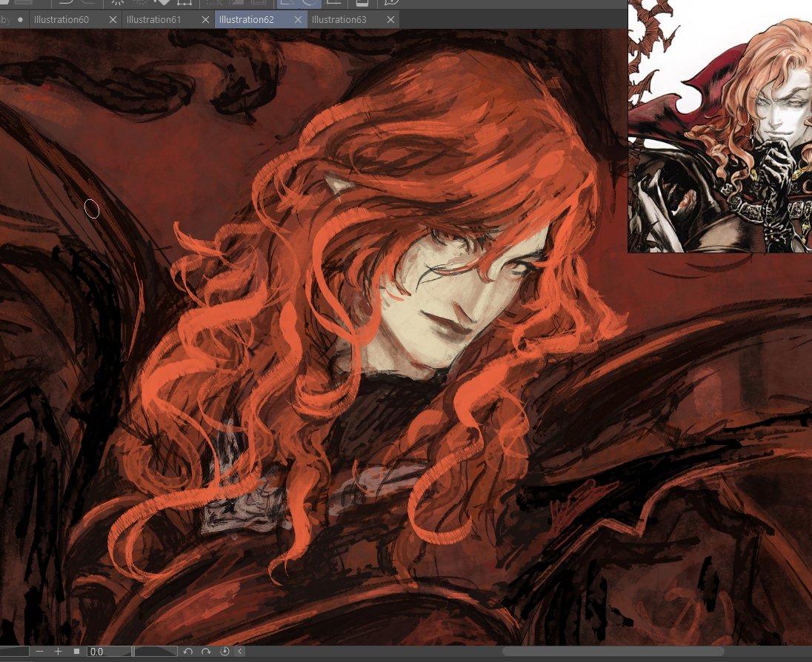Screen dimensions: 812x662
Task: Rotate the canvas left
Action: coord(188,651)
